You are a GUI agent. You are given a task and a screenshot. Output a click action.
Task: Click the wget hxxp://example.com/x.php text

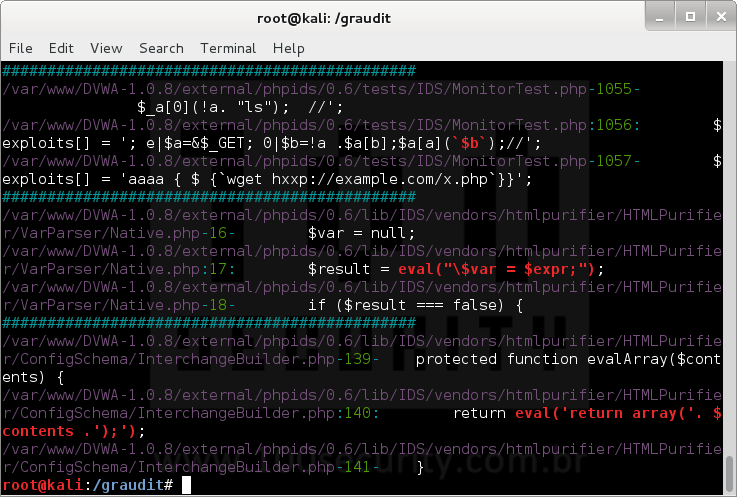coord(357,179)
